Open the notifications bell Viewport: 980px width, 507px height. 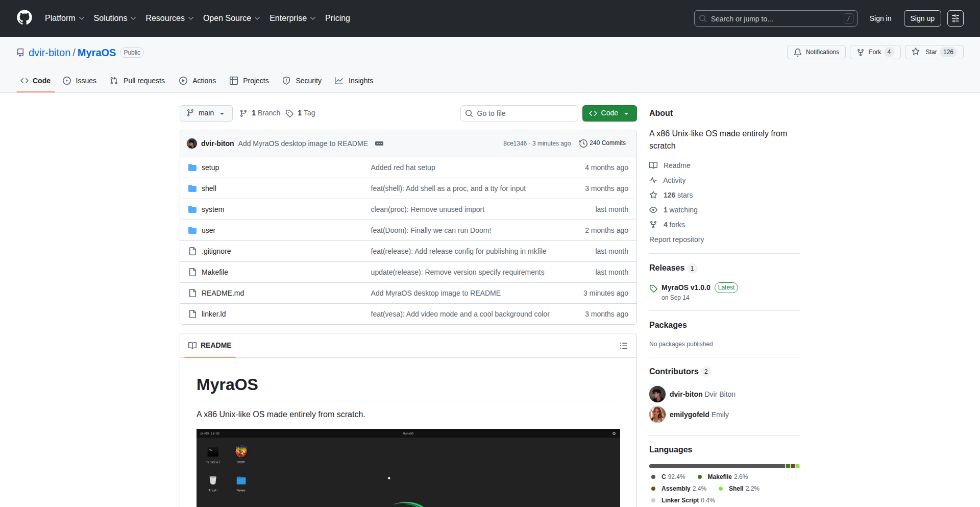[x=798, y=52]
